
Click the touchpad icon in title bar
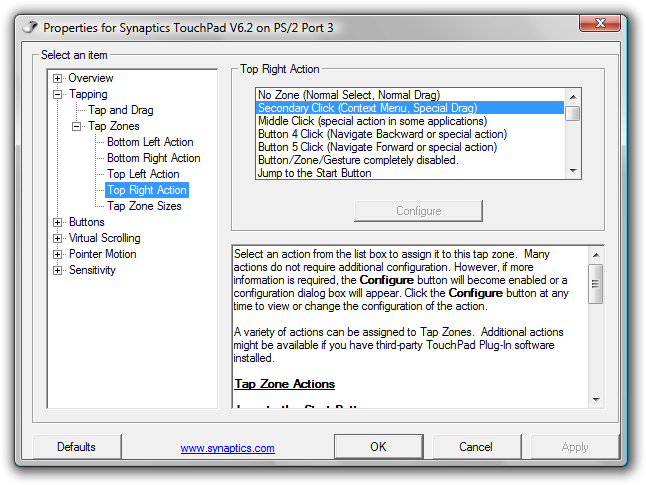click(x=30, y=28)
